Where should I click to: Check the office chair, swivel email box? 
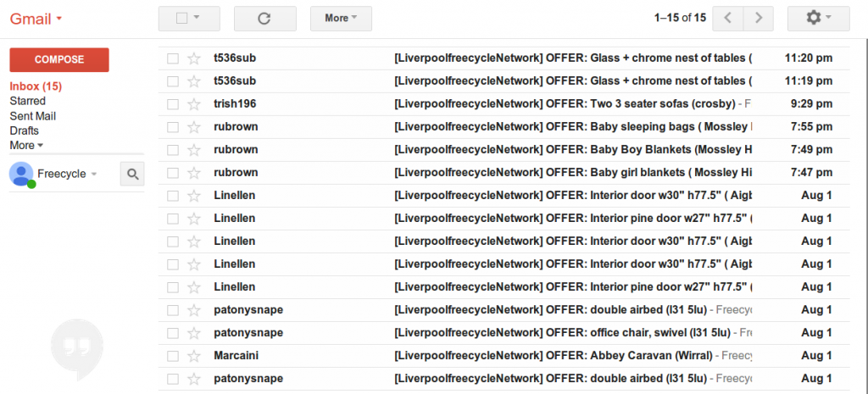coord(173,333)
